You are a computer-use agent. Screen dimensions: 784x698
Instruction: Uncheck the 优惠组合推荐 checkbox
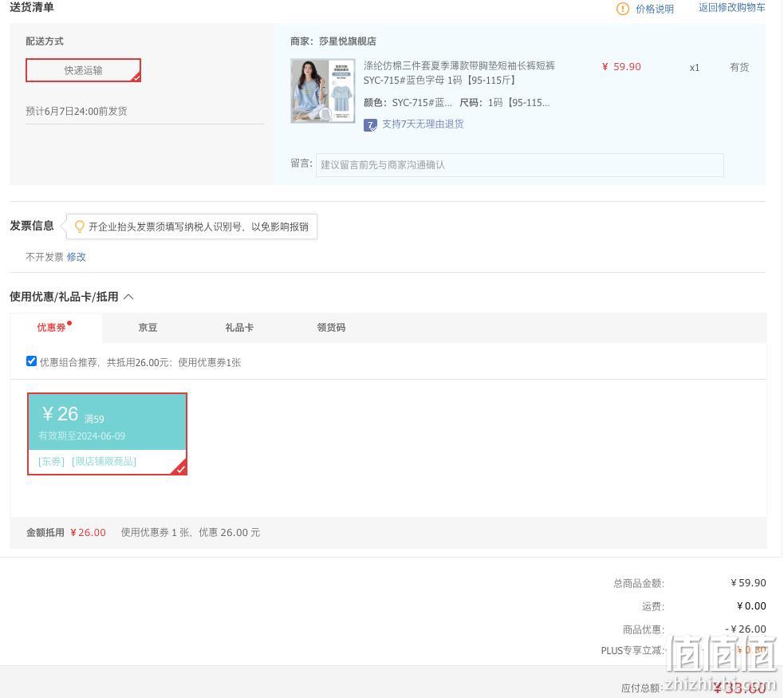coord(31,361)
